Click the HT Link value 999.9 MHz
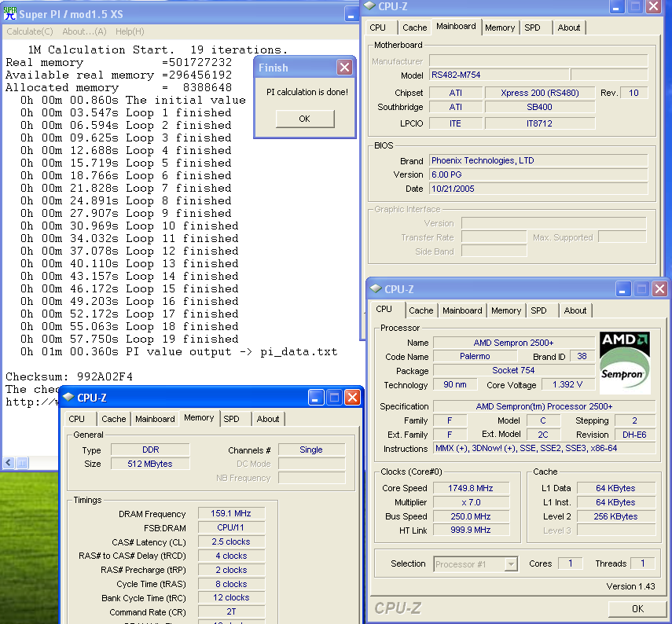 pos(471,530)
